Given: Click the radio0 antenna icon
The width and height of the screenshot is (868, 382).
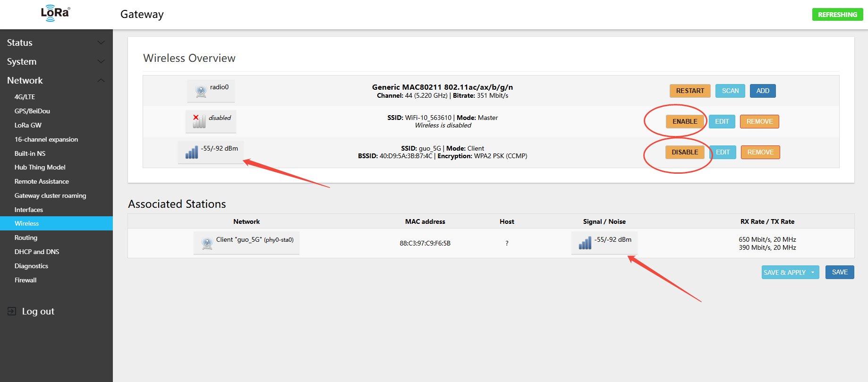Looking at the screenshot, I should [201, 91].
